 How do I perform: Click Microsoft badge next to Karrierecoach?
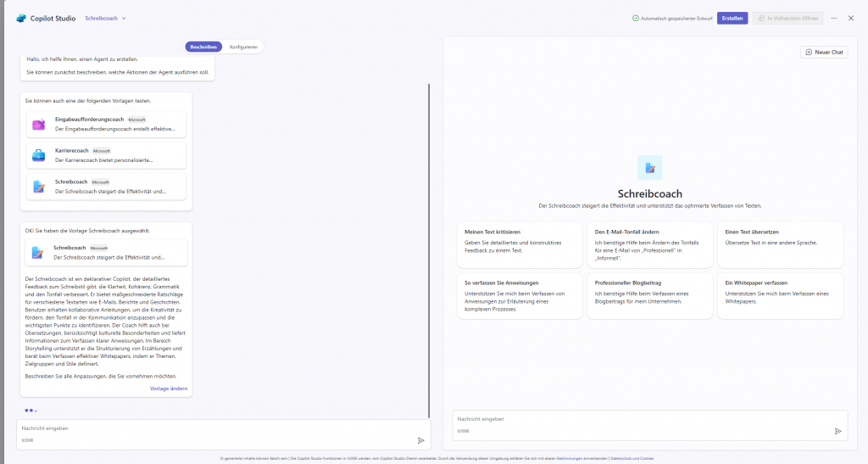tap(102, 151)
